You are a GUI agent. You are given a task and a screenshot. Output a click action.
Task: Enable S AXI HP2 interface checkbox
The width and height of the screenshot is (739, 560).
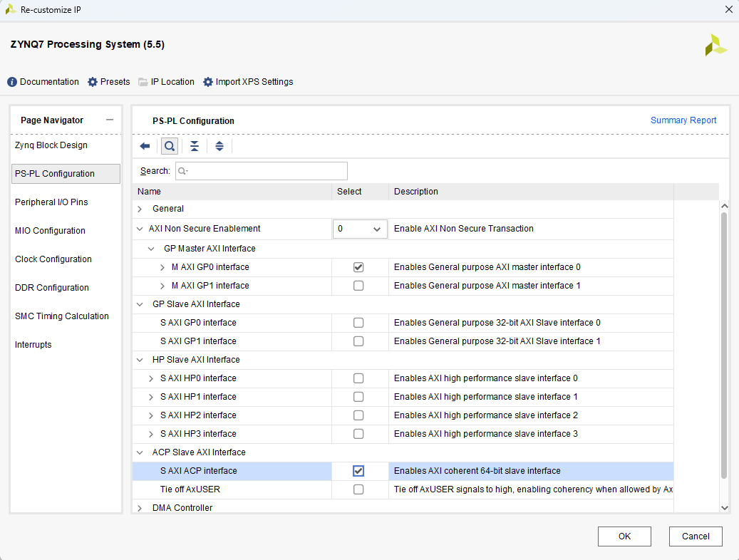click(x=358, y=415)
